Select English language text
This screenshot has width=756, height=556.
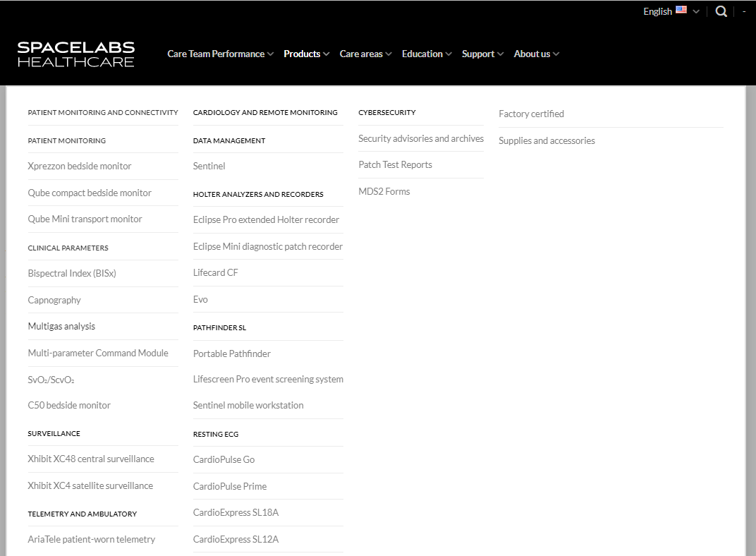point(658,11)
